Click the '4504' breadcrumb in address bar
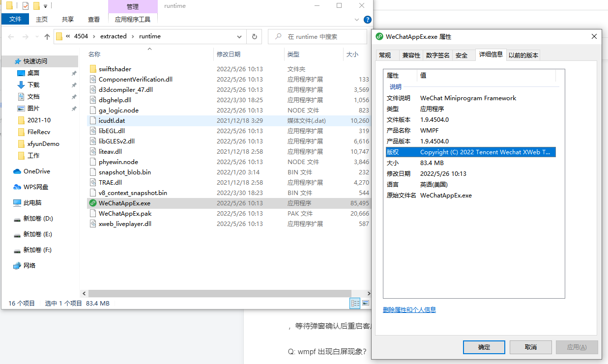 coord(81,36)
